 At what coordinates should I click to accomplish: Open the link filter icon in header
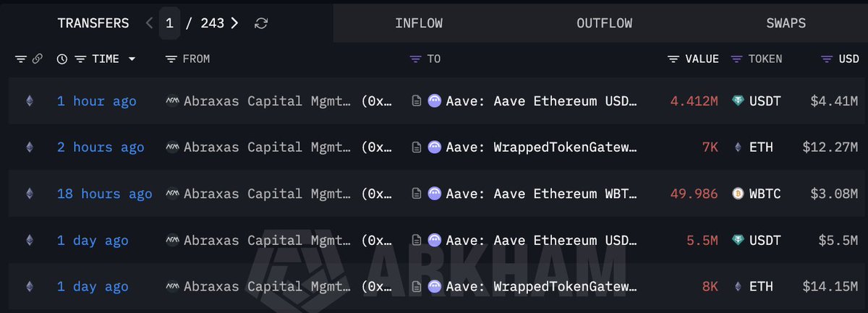click(37, 59)
